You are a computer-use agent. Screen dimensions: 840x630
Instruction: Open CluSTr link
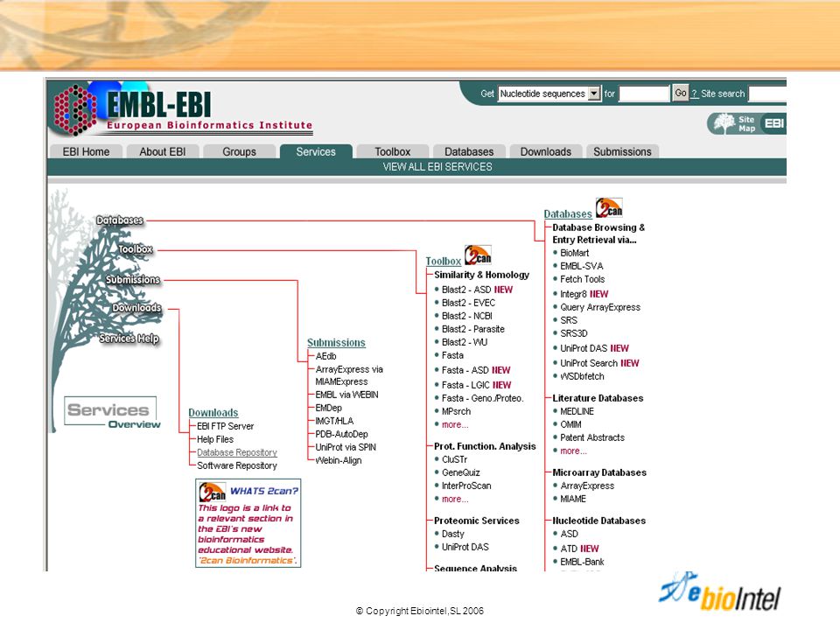coord(454,459)
